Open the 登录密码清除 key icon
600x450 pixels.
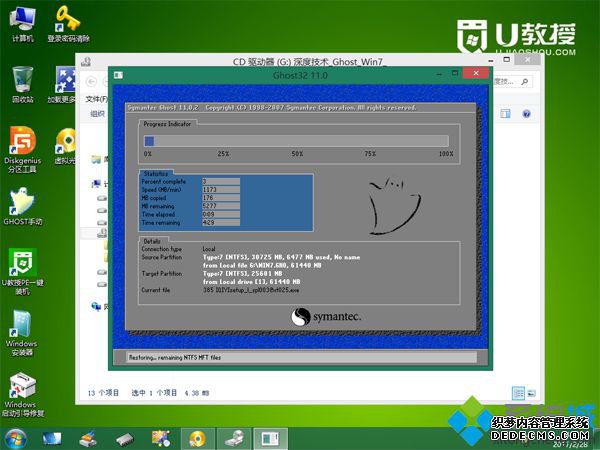click(68, 24)
